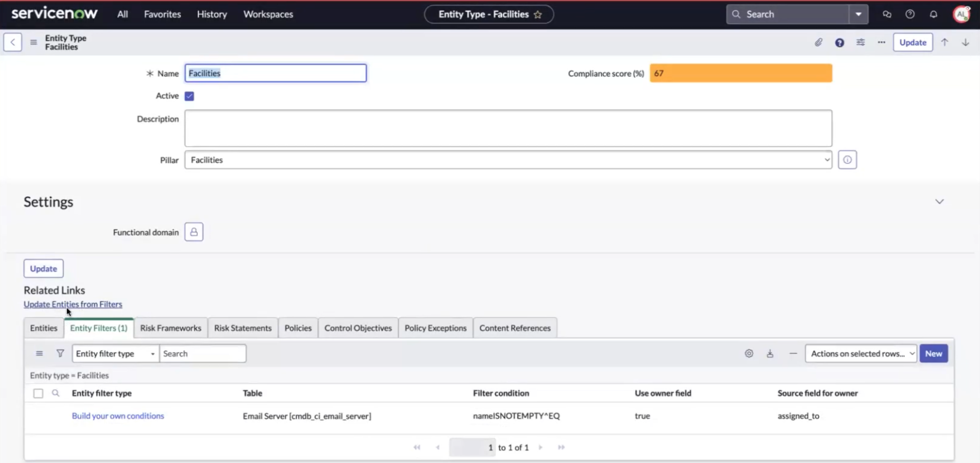Select all rows checkbox in list header
Viewport: 980px width, 463px height.
38,393
